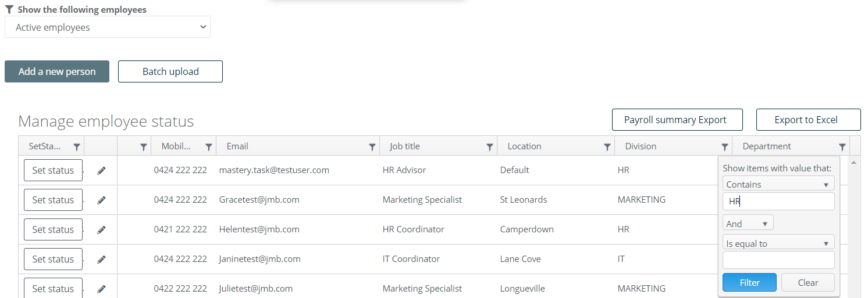Image resolution: width=868 pixels, height=298 pixels.
Task: Click Set status for Helentest@jmb.com row
Action: click(53, 229)
